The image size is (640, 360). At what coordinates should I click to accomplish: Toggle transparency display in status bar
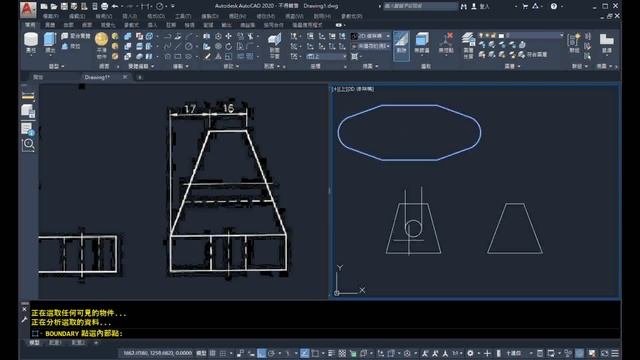(342, 353)
